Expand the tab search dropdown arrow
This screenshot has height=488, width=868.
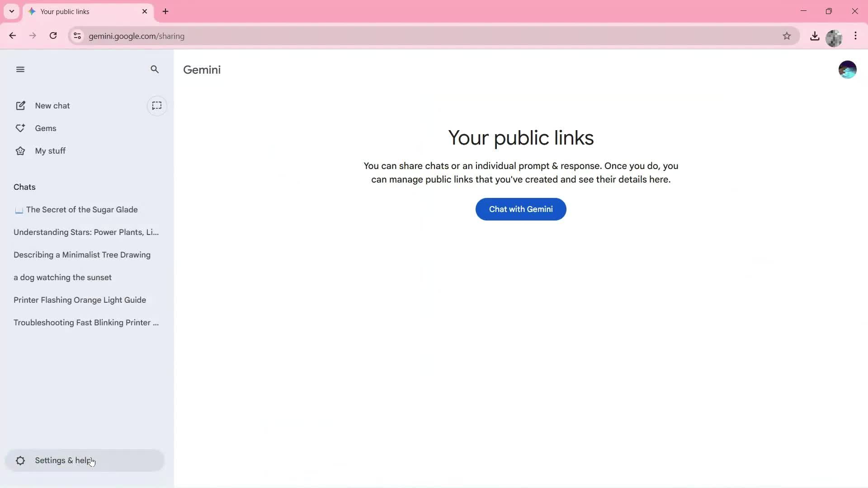[x=12, y=11]
